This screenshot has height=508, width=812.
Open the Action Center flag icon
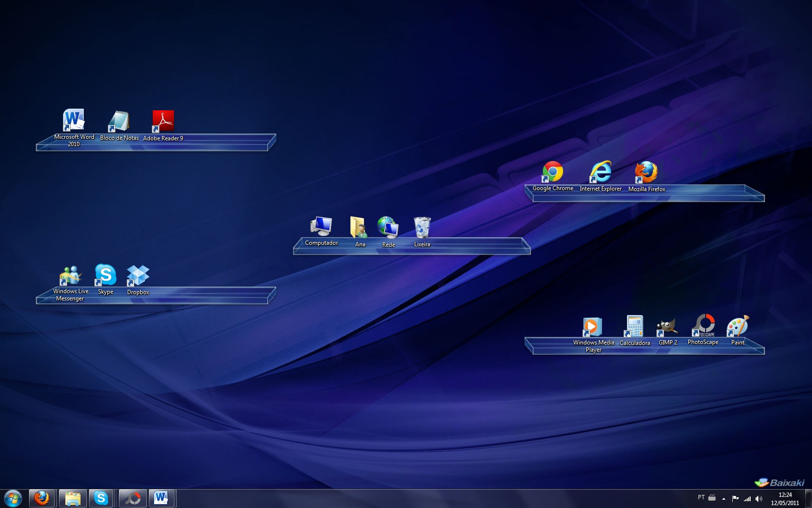pos(735,498)
